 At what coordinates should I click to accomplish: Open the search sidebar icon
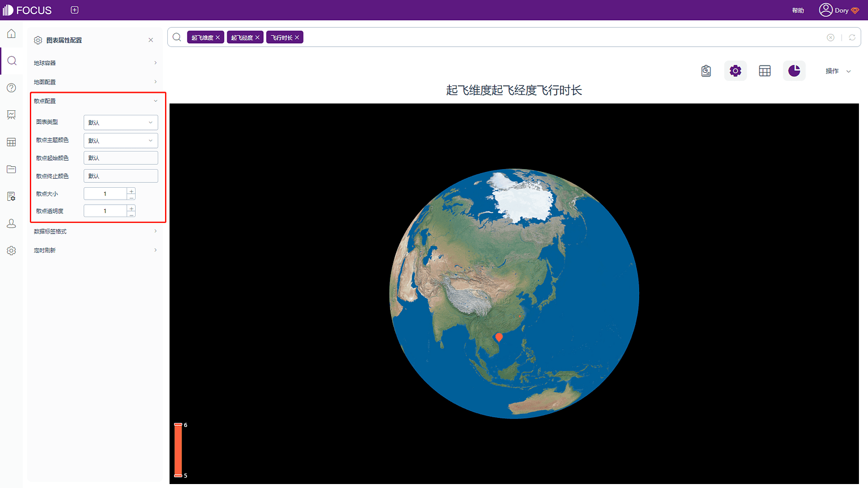[11, 61]
